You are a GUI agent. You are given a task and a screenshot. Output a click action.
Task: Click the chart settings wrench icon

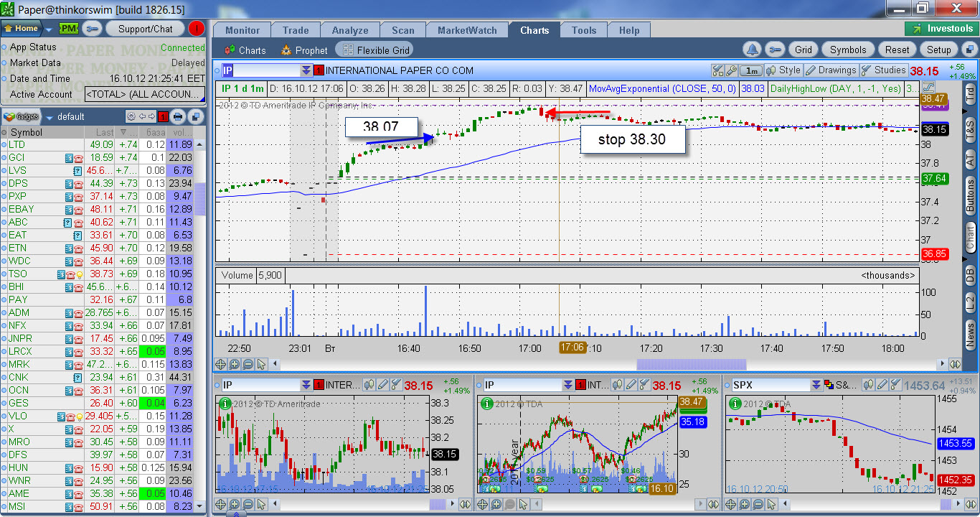tap(730, 70)
